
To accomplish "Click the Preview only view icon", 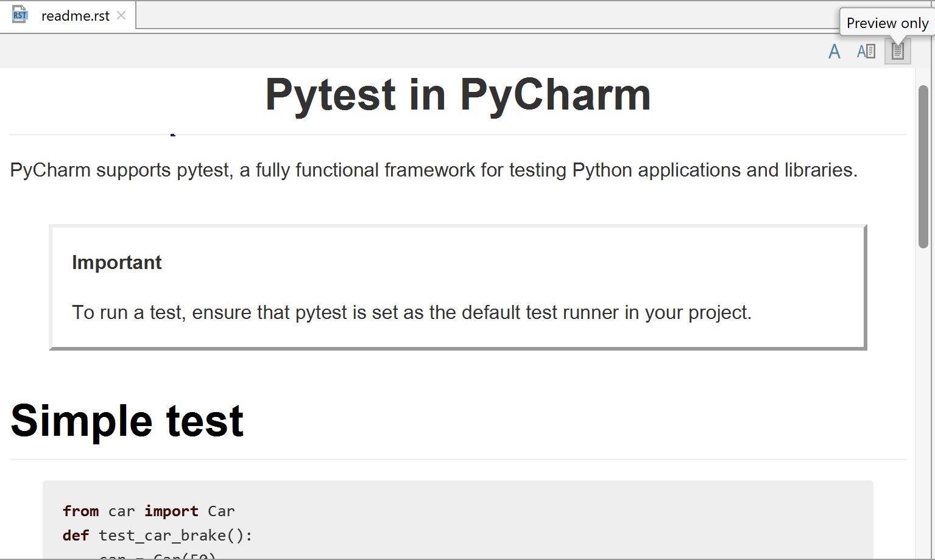I will 897,52.
